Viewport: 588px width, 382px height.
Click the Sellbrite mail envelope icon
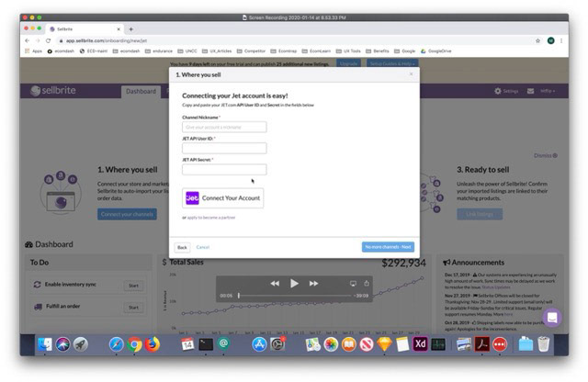[530, 91]
